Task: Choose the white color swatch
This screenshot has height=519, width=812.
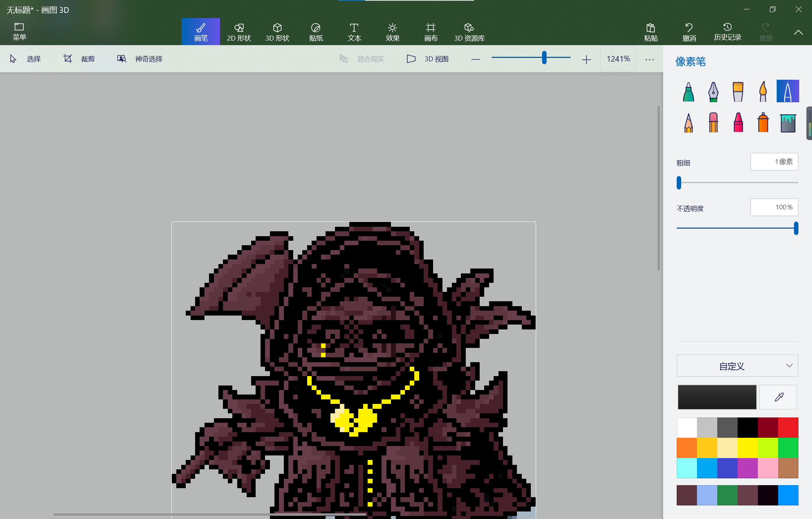Action: click(x=687, y=428)
